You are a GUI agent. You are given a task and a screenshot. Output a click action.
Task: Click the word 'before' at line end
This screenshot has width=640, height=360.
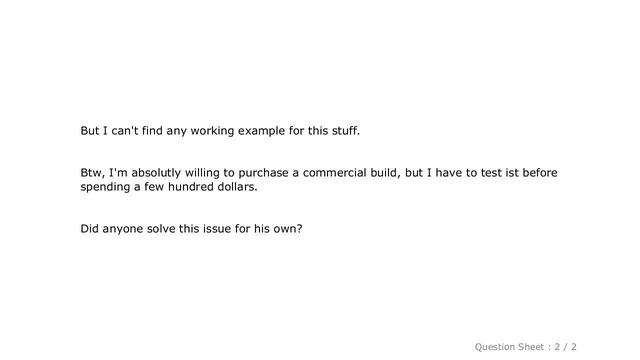tap(540, 173)
